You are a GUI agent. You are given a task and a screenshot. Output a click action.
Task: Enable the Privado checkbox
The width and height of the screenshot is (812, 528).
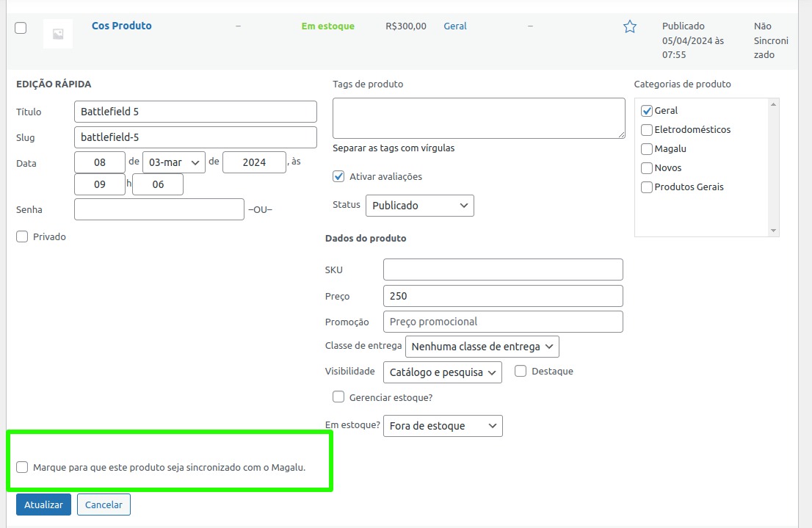coord(22,236)
